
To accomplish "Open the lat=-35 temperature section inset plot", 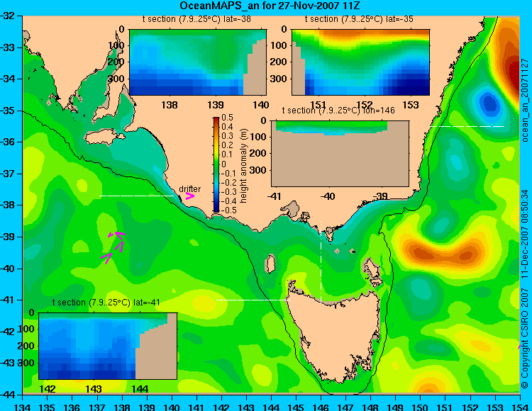I will point(360,62).
